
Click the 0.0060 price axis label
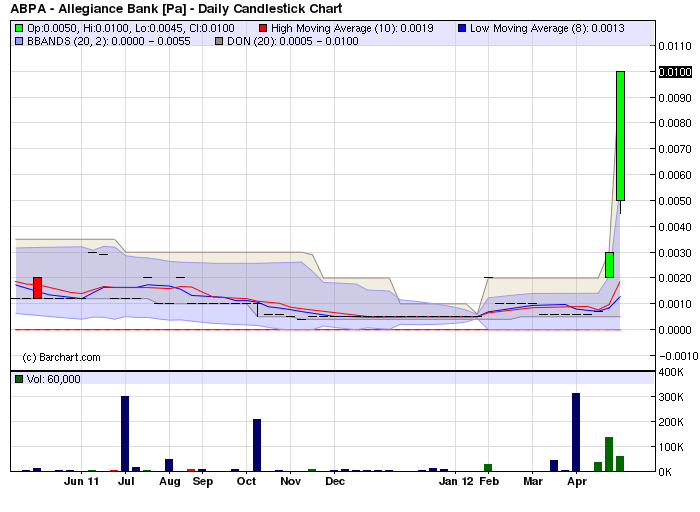point(675,175)
